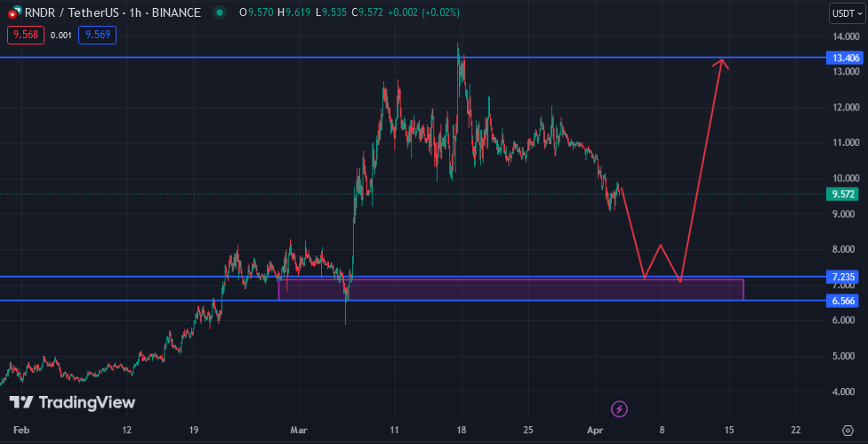This screenshot has width=868, height=444.
Task: Select the purple demand zone rectangle
Action: point(510,289)
